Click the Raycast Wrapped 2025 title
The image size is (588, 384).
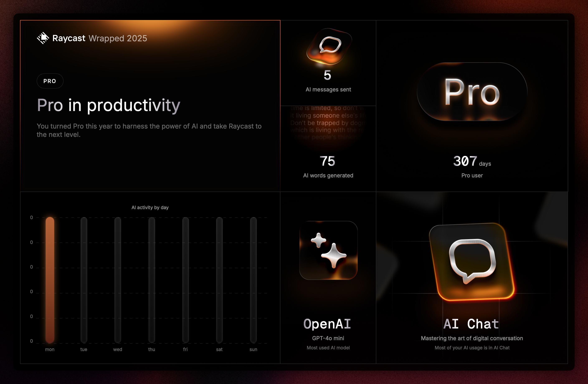pyautogui.click(x=100, y=38)
